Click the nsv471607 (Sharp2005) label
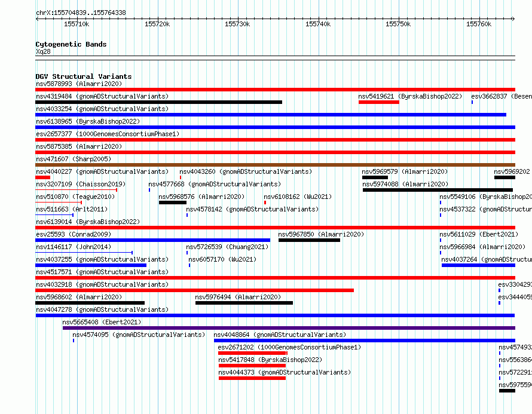Image resolution: width=532 pixels, height=414 pixels. click(74, 159)
